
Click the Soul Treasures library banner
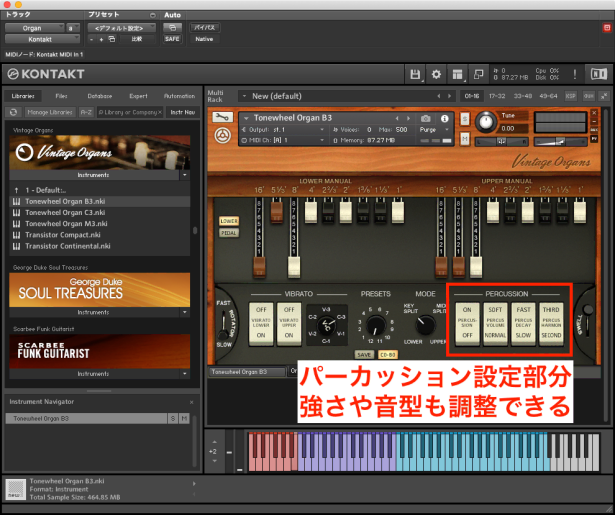100,290
